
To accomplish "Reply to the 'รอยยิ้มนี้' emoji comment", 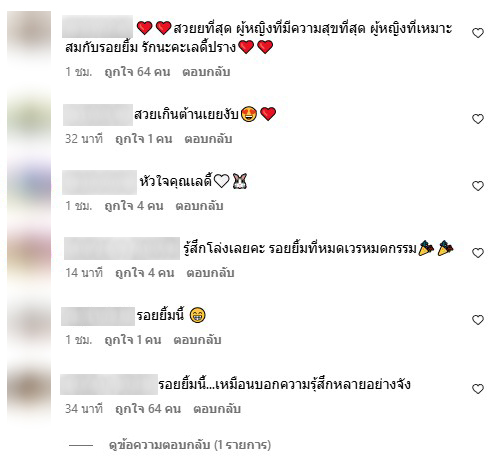I will pyautogui.click(x=197, y=340).
